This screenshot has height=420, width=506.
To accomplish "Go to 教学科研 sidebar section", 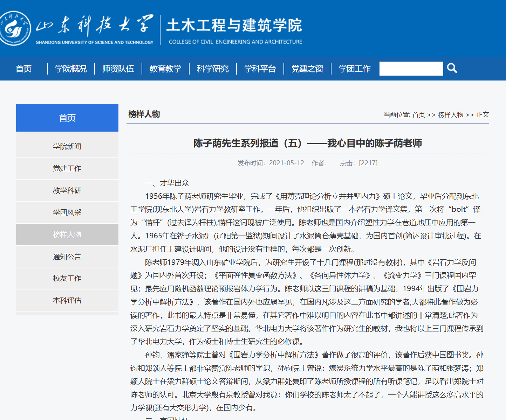I will tap(67, 190).
